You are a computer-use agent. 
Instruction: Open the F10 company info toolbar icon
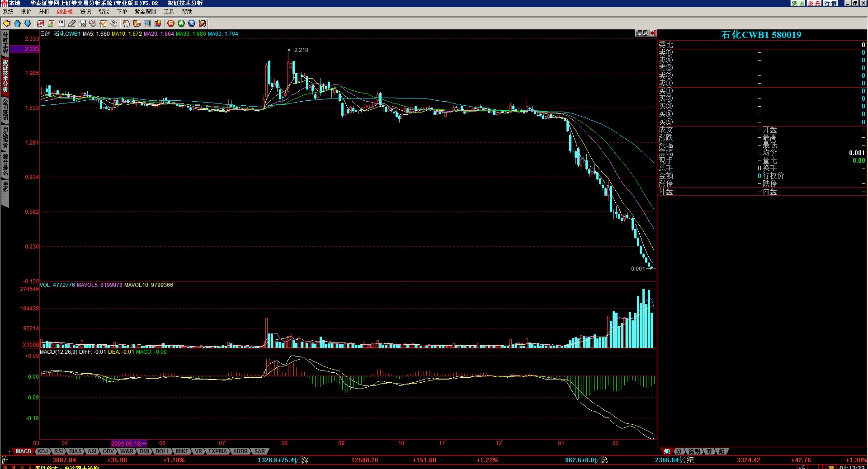tap(82, 23)
